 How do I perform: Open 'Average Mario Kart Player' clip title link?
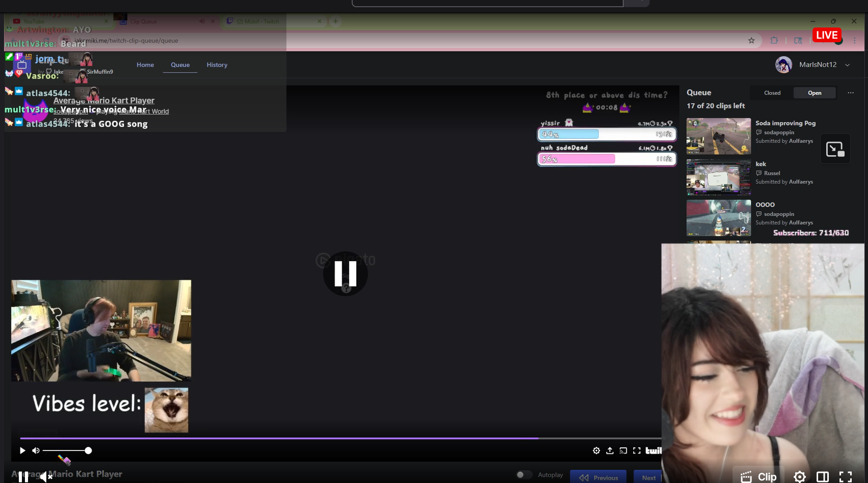(x=104, y=100)
